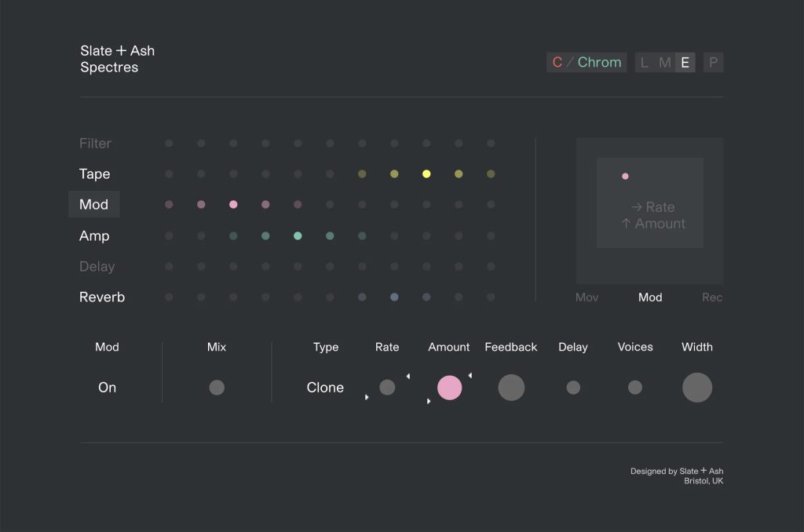This screenshot has width=804, height=532.
Task: Click the Delay knob in parameter row
Action: pos(573,388)
